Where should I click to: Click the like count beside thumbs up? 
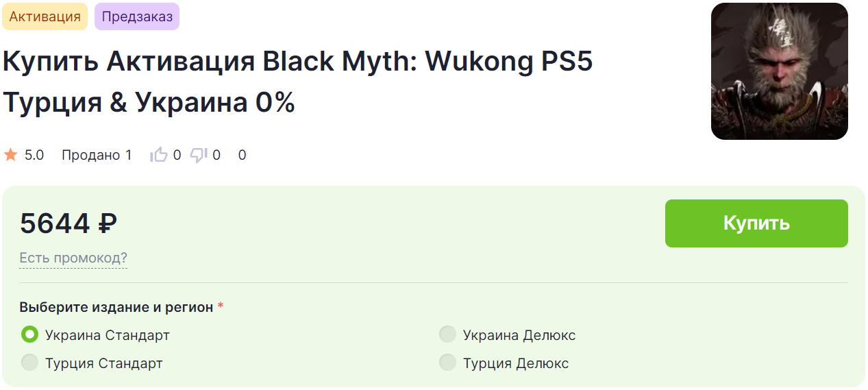(x=177, y=155)
